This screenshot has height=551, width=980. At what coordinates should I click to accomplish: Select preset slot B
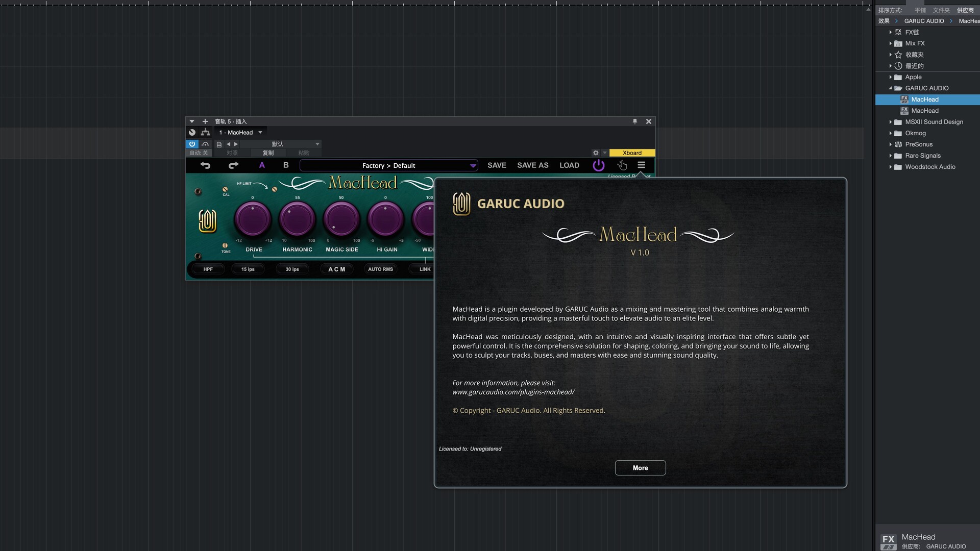pyautogui.click(x=286, y=165)
